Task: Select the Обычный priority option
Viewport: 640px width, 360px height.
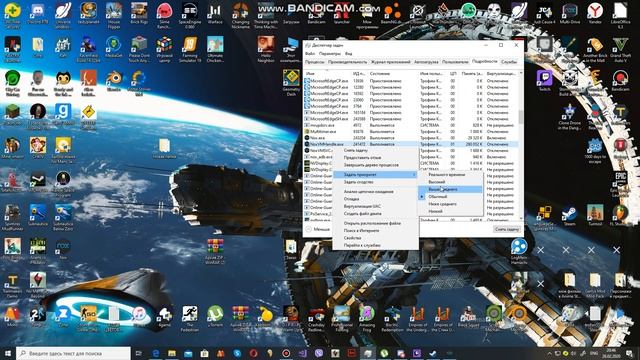Action: point(451,196)
